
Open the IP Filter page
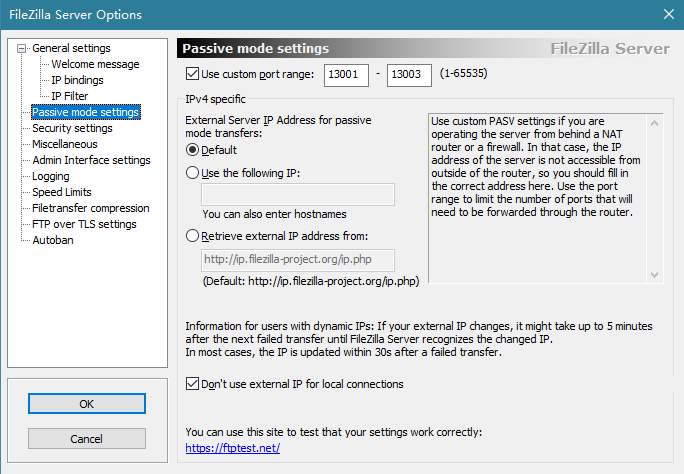pos(69,96)
